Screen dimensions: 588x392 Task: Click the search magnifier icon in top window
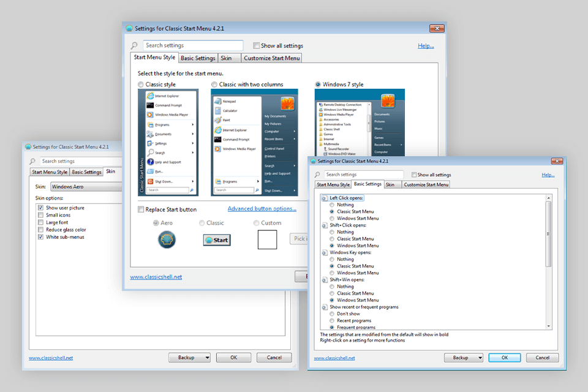click(134, 46)
